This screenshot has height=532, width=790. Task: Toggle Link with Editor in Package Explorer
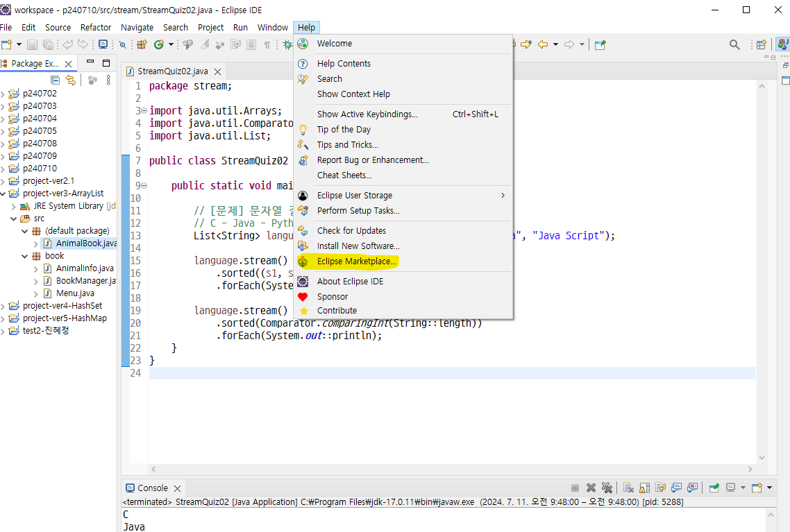(x=71, y=80)
